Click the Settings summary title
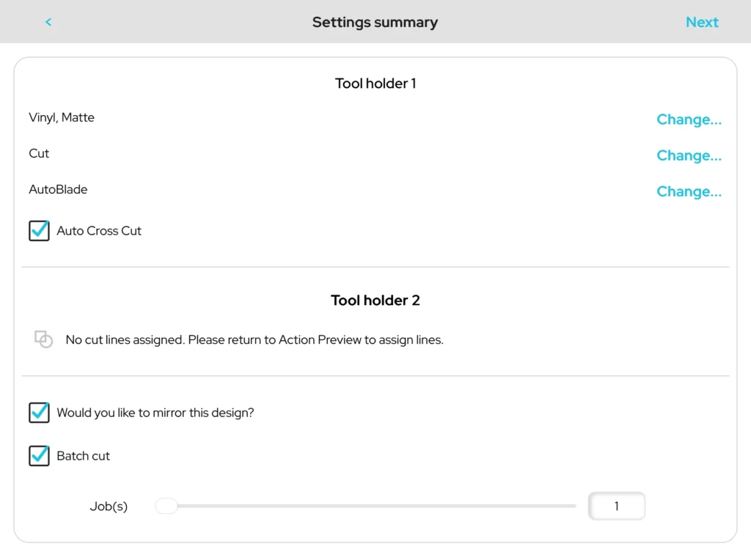Screen dimensions: 751x560 pos(375,22)
